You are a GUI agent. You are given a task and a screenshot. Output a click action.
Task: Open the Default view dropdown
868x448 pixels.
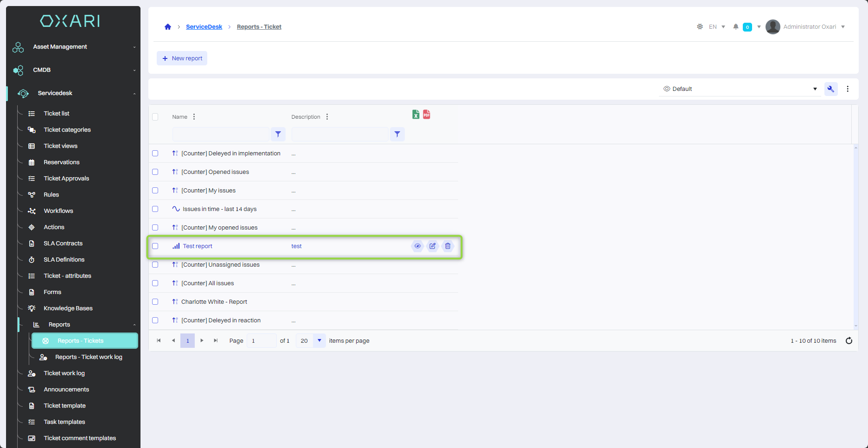740,89
